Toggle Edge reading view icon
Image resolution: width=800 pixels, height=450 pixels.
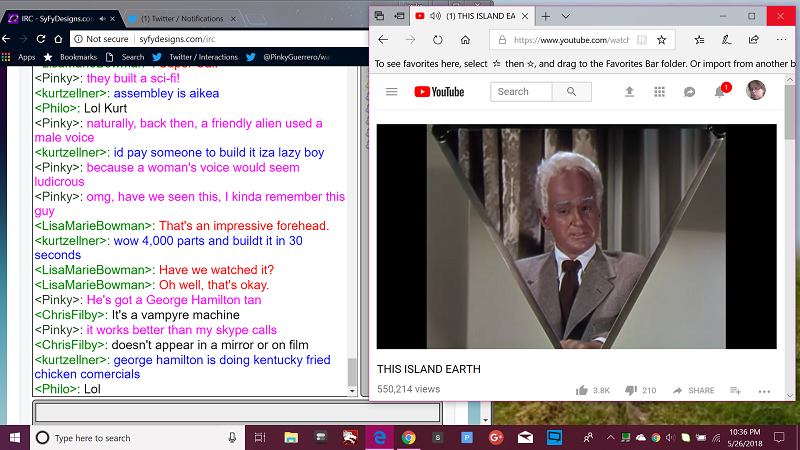642,40
